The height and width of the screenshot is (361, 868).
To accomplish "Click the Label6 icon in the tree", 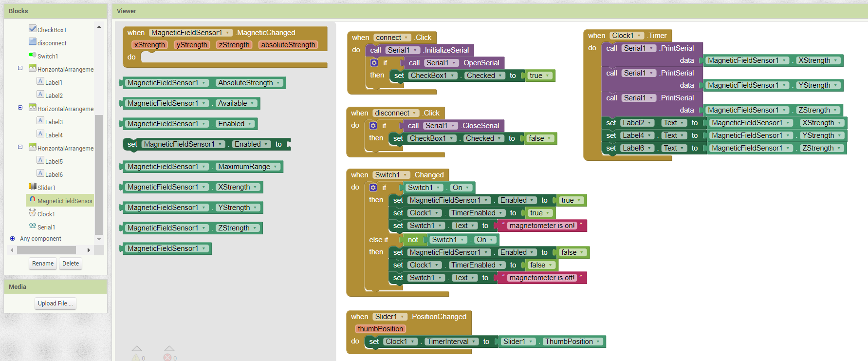I will [40, 173].
